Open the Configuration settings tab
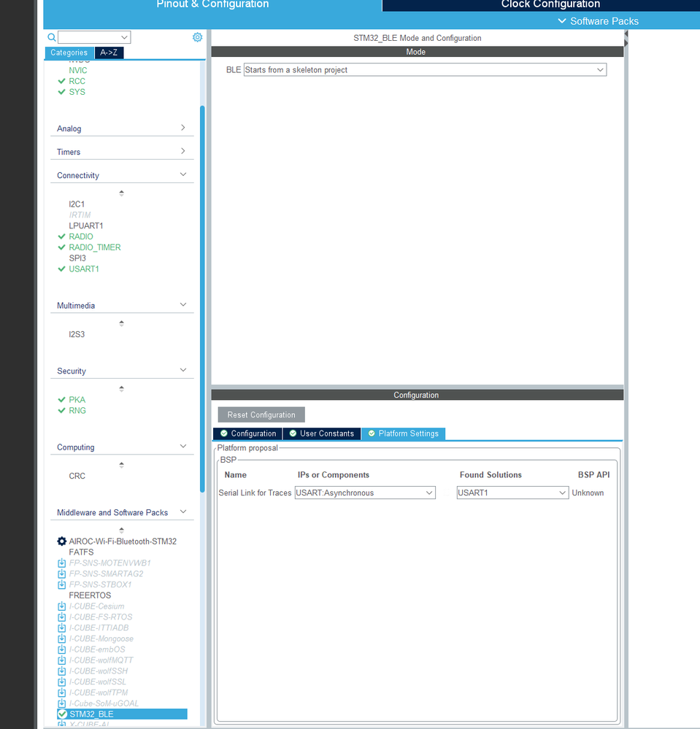This screenshot has width=700, height=729. 248,433
